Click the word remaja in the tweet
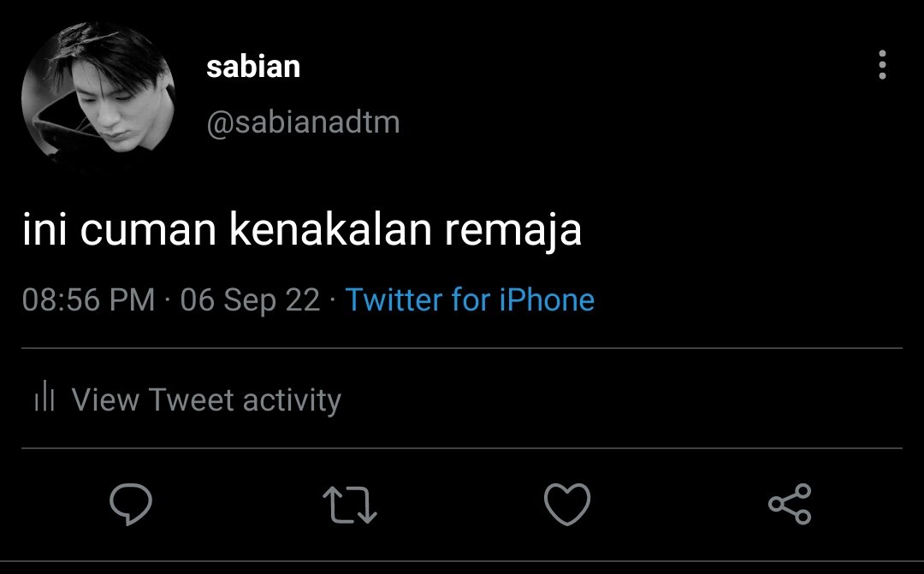 point(512,231)
